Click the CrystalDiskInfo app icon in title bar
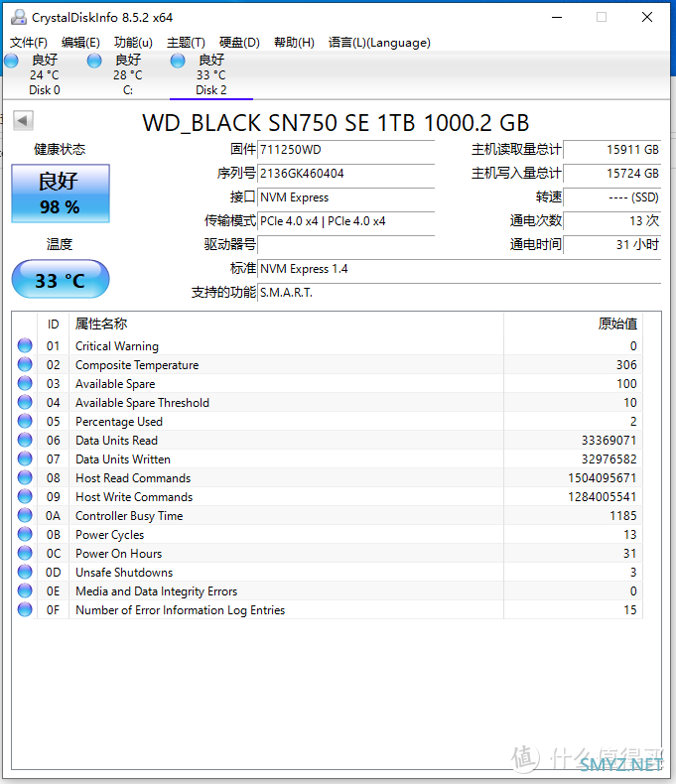This screenshot has height=784, width=676. (x=19, y=18)
